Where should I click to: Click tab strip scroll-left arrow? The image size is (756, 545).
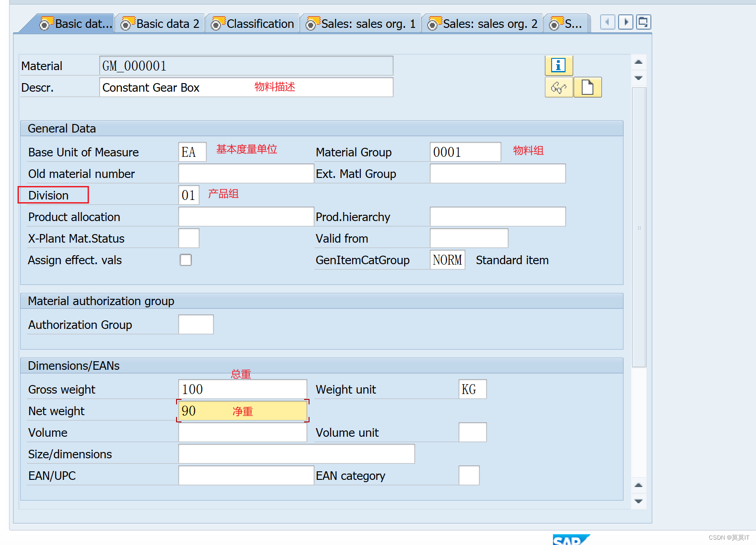pos(607,22)
